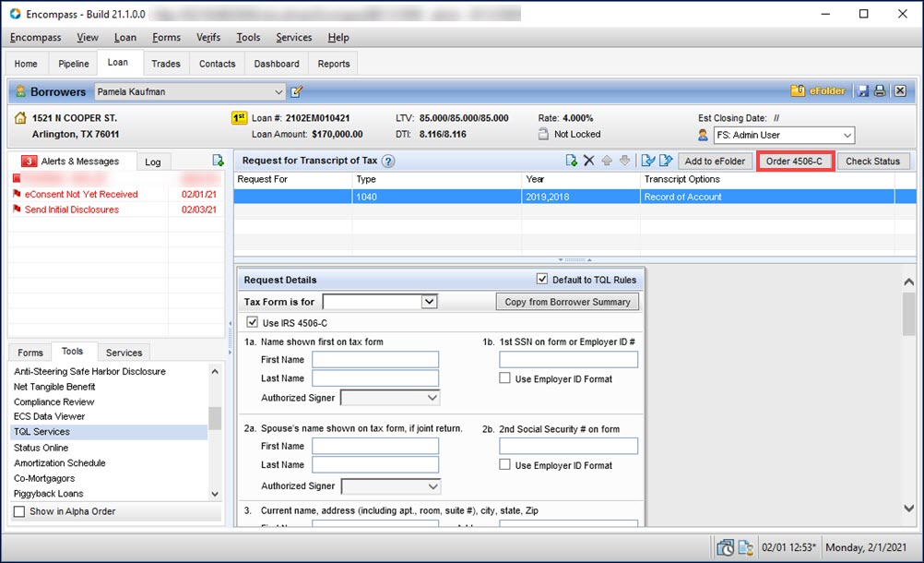The image size is (924, 563).
Task: Open the Encompass menu
Action: coord(35,37)
